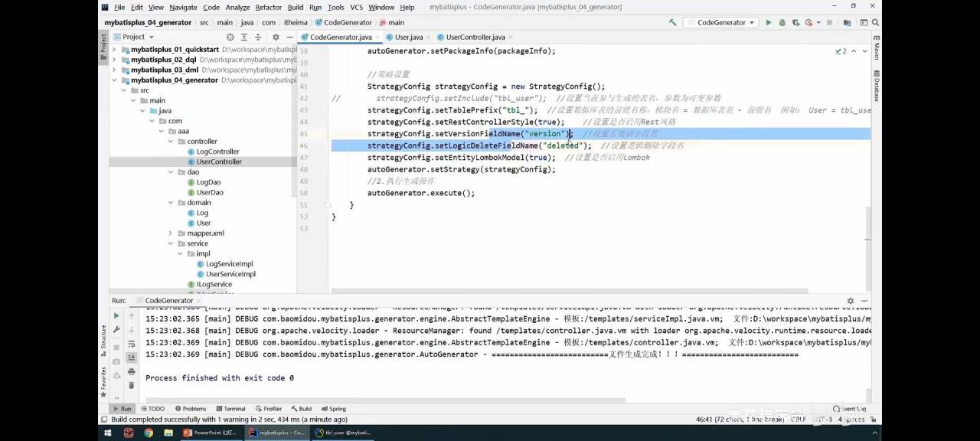The image size is (980, 441).
Task: Click the Select Opened File target icon
Action: coord(230,37)
